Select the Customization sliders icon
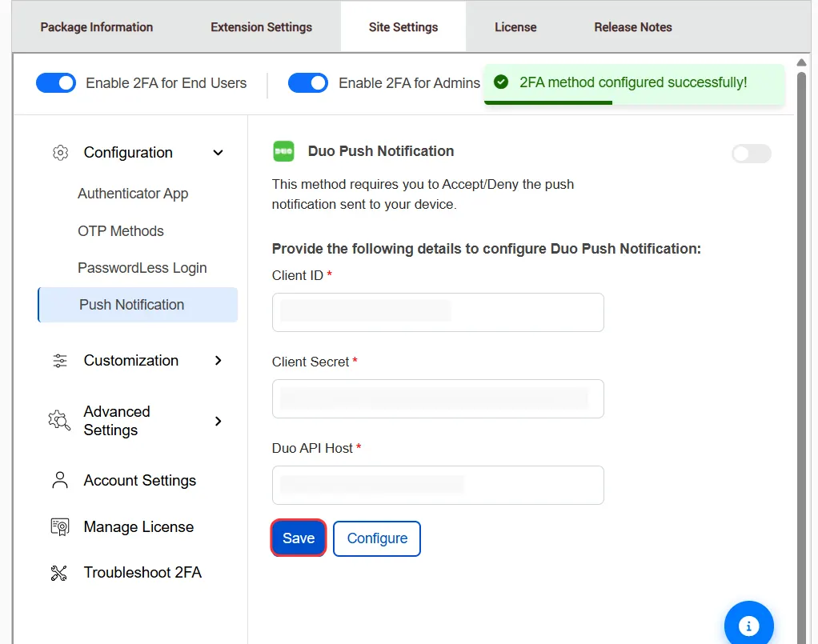Screen dimensions: 818x644 pos(59,360)
